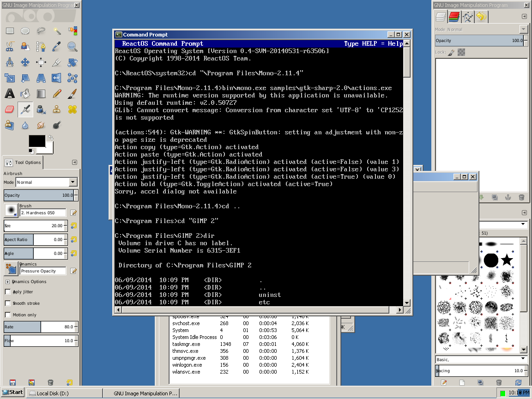
Task: Click the Pressure Opacity dynamics field
Action: tap(43, 271)
